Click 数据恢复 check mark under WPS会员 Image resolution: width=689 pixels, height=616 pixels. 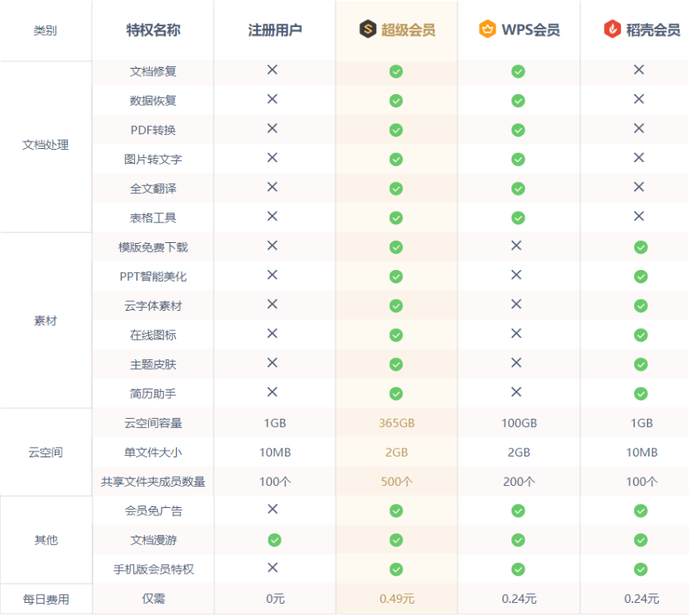point(518,101)
